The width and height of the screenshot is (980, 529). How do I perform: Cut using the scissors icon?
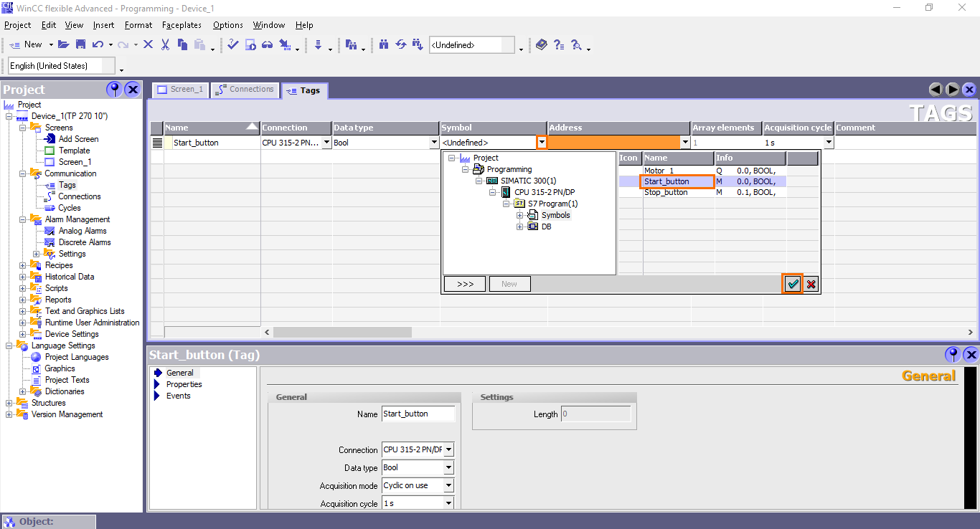point(165,44)
